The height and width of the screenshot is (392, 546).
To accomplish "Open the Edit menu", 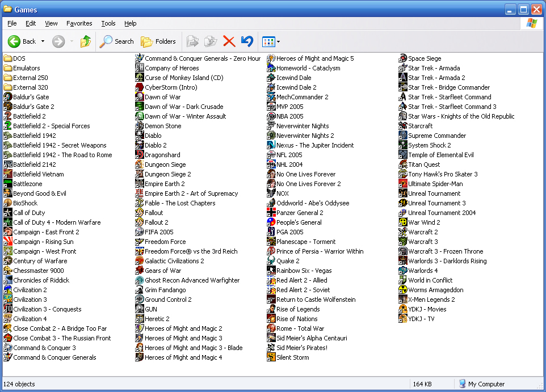I will [x=31, y=23].
